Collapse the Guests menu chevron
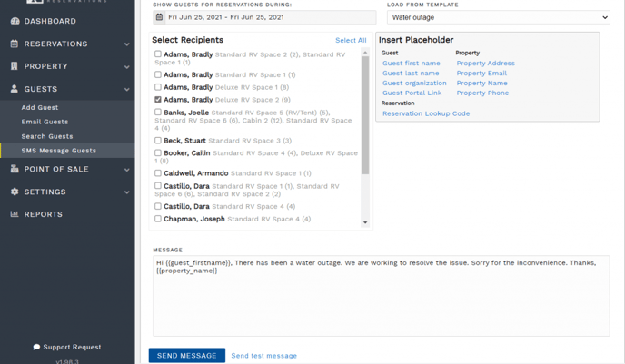This screenshot has width=625, height=364. coord(127,89)
